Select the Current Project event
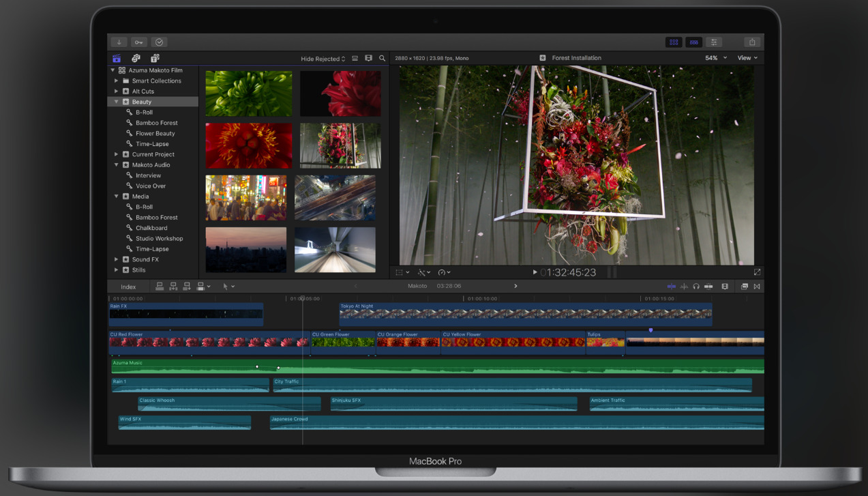 click(x=153, y=154)
